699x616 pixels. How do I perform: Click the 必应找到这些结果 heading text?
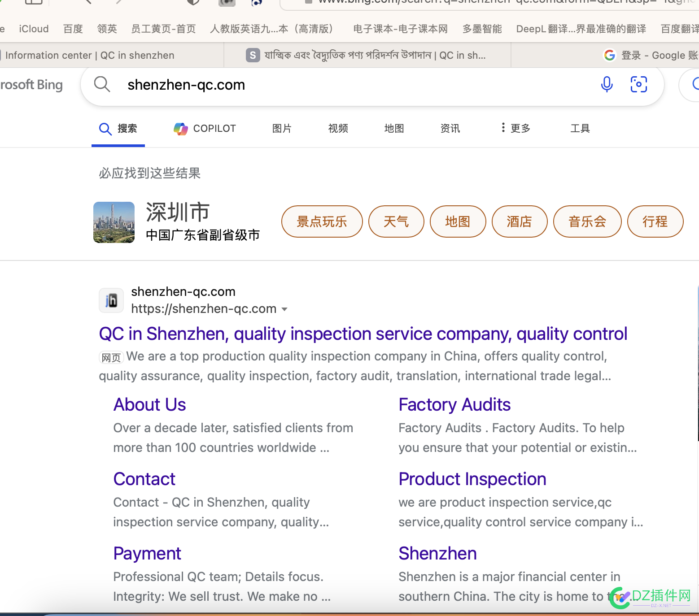[x=150, y=173]
